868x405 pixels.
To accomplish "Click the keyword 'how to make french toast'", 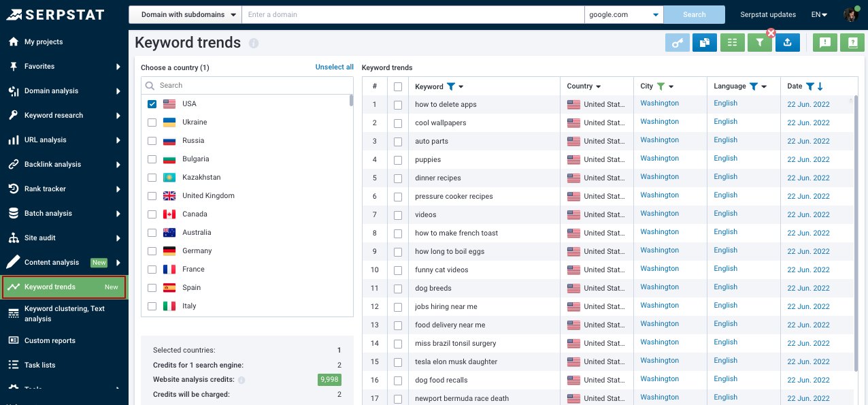I will 456,233.
